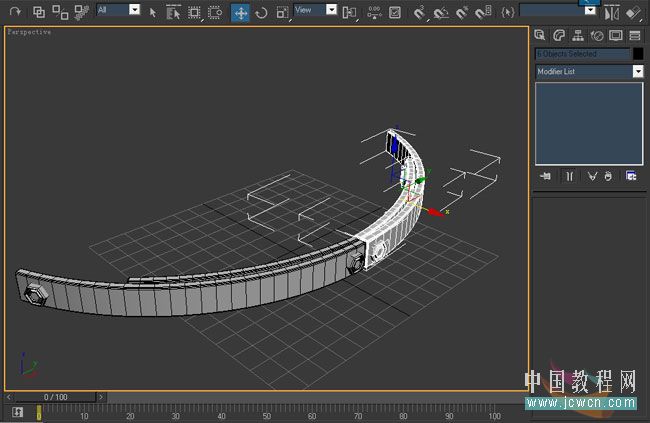The image size is (650, 423).
Task: Activate the Select and Scale tool
Action: 282,13
